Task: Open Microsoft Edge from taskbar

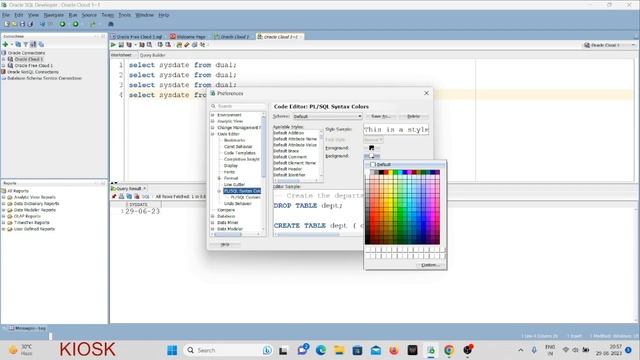Action: [321, 350]
